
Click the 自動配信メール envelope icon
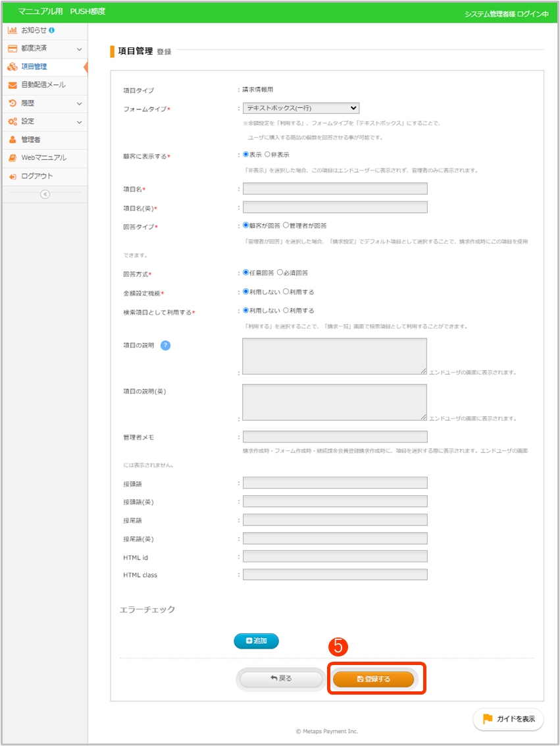point(13,85)
